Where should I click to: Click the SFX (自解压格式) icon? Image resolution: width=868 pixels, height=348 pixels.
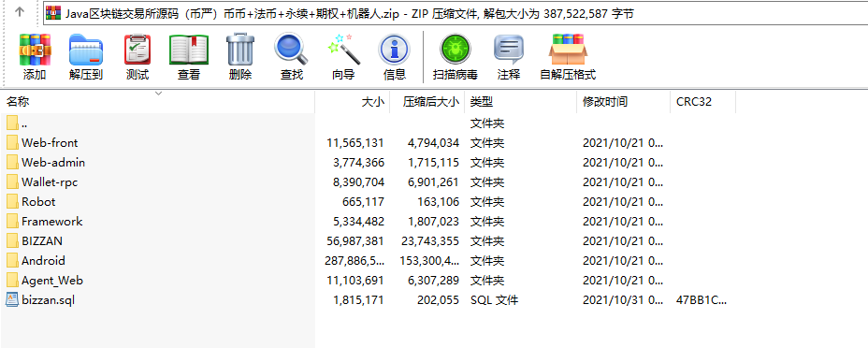tap(568, 57)
